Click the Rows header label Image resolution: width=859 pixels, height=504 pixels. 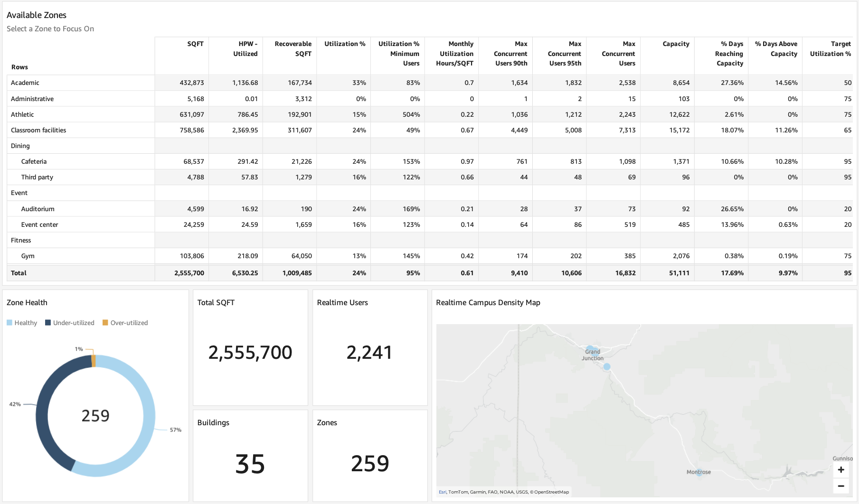[x=19, y=67]
